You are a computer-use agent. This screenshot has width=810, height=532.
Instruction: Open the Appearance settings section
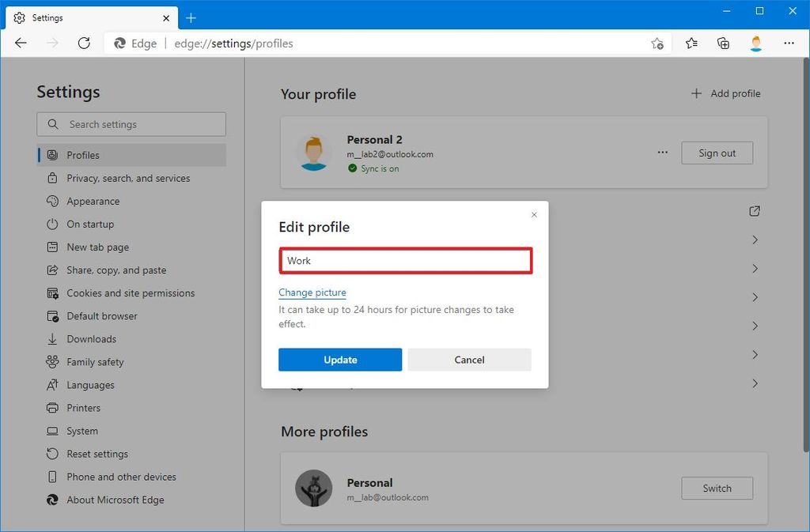[92, 201]
